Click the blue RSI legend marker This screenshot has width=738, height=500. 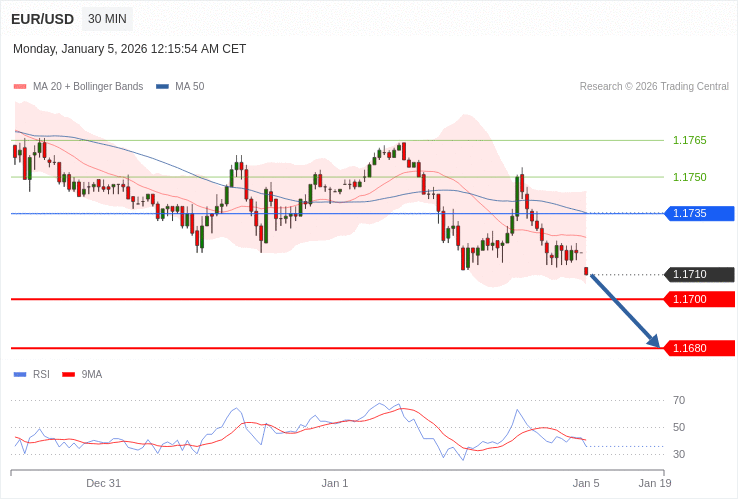pyautogui.click(x=20, y=375)
